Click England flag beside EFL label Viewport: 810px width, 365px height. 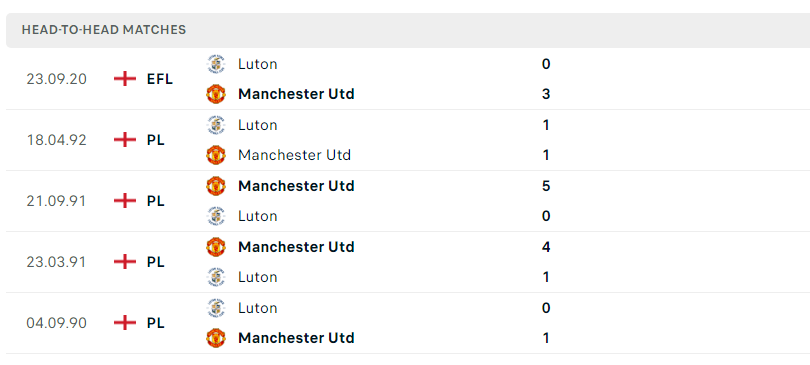tap(124, 79)
